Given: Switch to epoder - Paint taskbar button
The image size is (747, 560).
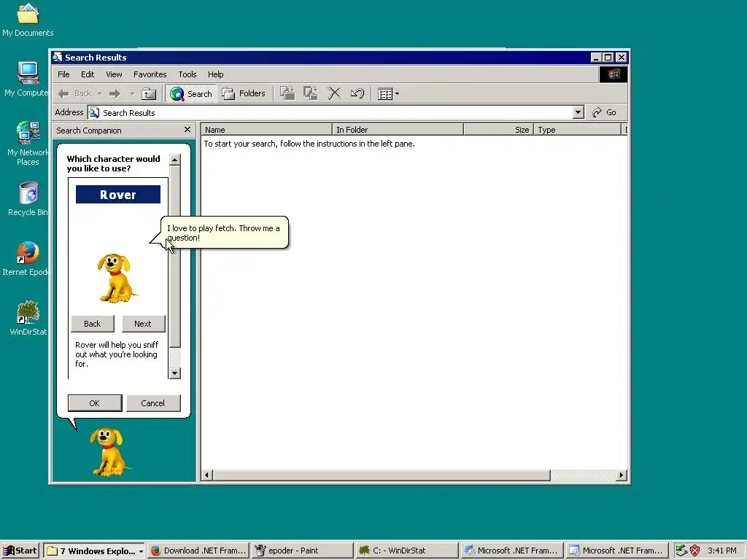Looking at the screenshot, I should (x=303, y=551).
